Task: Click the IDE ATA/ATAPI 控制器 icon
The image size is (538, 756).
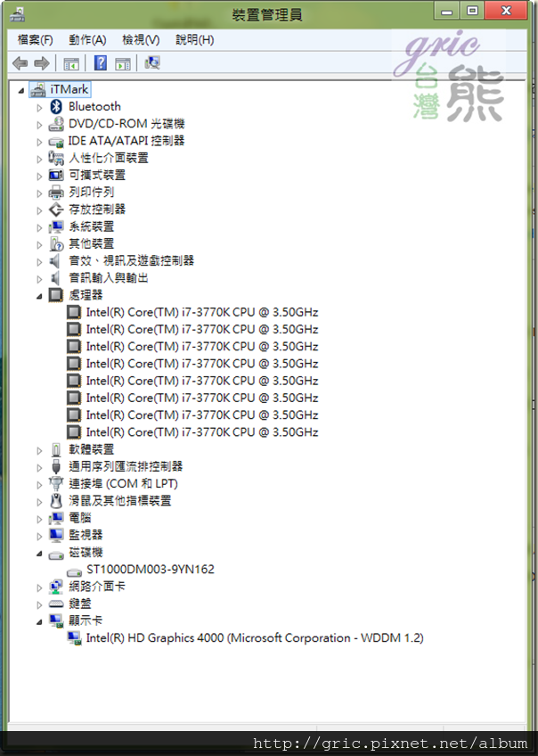Action: (56, 141)
